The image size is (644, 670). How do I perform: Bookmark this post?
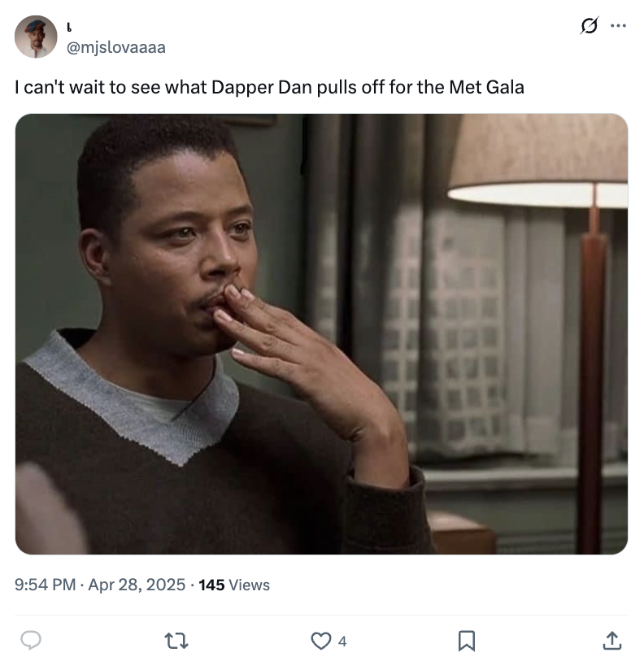(466, 641)
